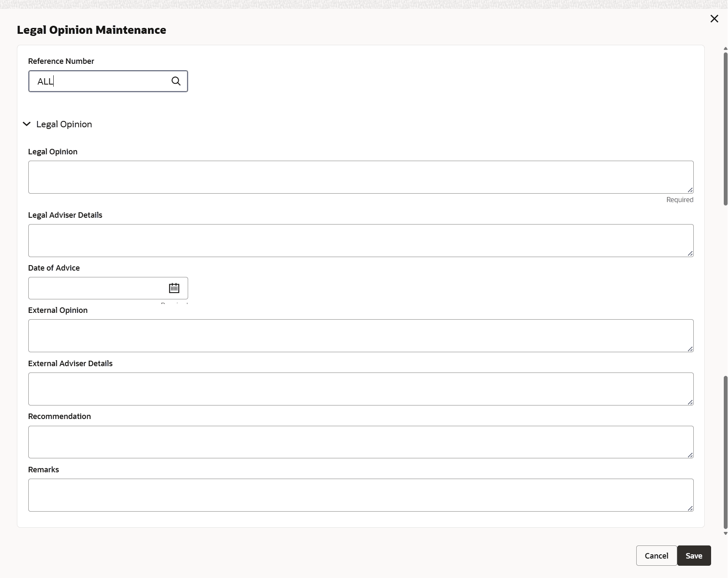Click the 'External Adviser Details' label
The image size is (728, 578).
pos(70,364)
